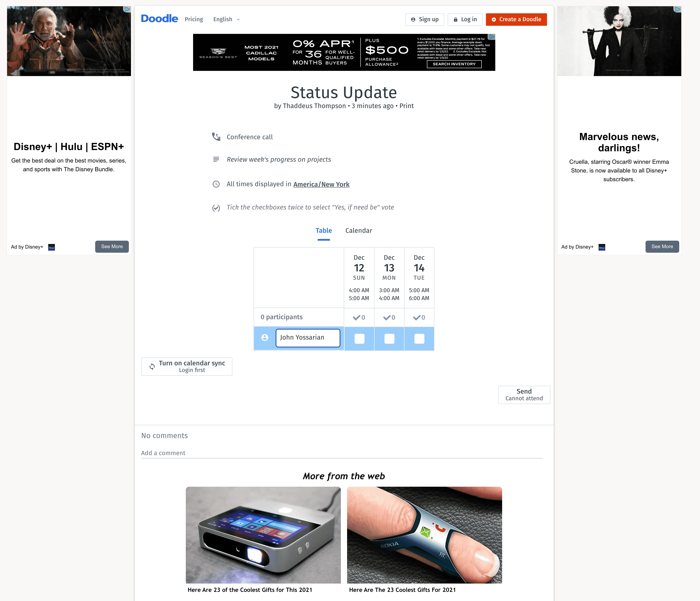Click the conference call phone icon
The height and width of the screenshot is (601, 700).
(217, 137)
